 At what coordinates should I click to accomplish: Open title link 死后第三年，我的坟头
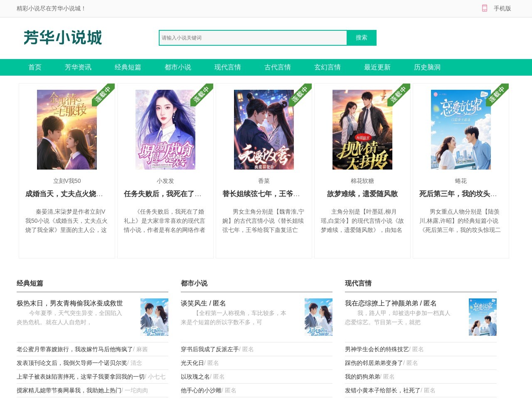pos(458,194)
